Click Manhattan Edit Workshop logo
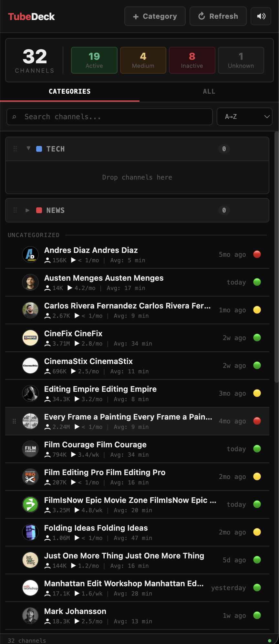Image resolution: width=279 pixels, height=644 pixels. coord(30,588)
